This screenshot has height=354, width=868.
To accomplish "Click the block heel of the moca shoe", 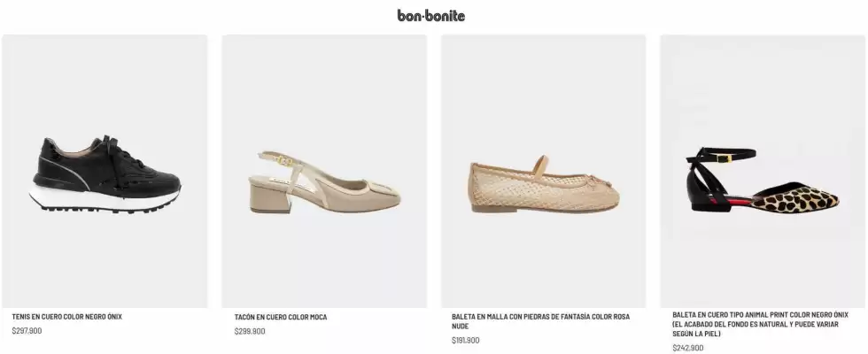I will click(270, 199).
